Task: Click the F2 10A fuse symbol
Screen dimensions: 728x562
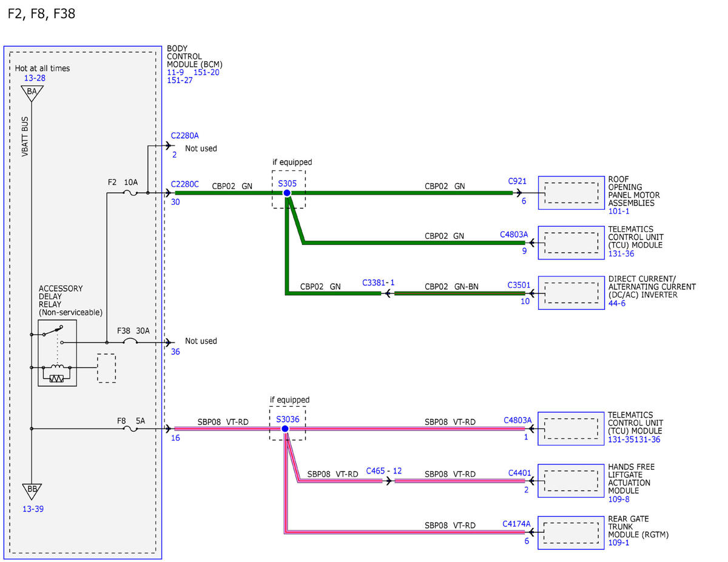Action: 130,193
